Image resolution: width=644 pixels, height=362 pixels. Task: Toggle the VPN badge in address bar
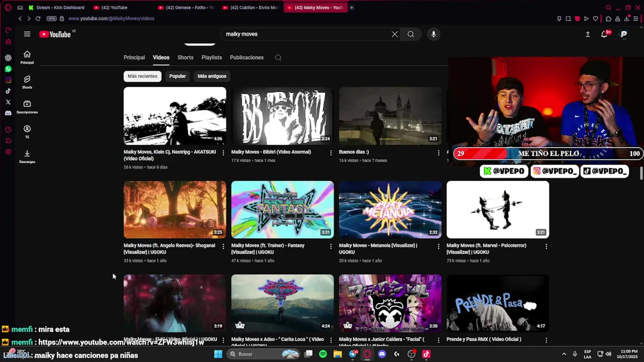(51, 19)
